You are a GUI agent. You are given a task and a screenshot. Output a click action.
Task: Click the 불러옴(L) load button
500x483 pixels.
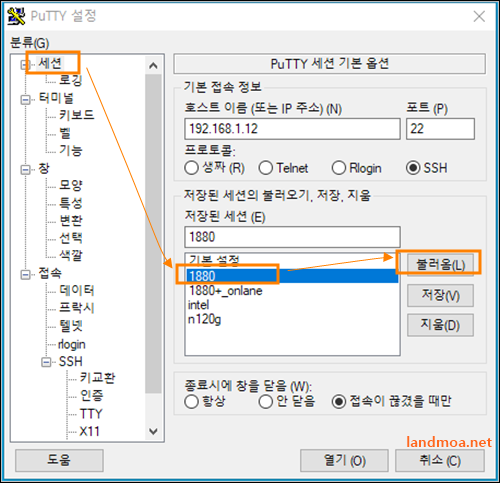pyautogui.click(x=440, y=265)
